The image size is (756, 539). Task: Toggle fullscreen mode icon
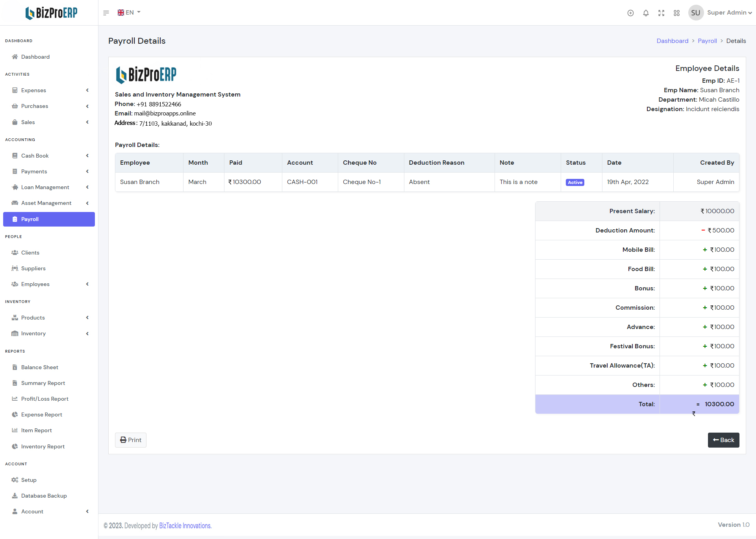pyautogui.click(x=661, y=13)
